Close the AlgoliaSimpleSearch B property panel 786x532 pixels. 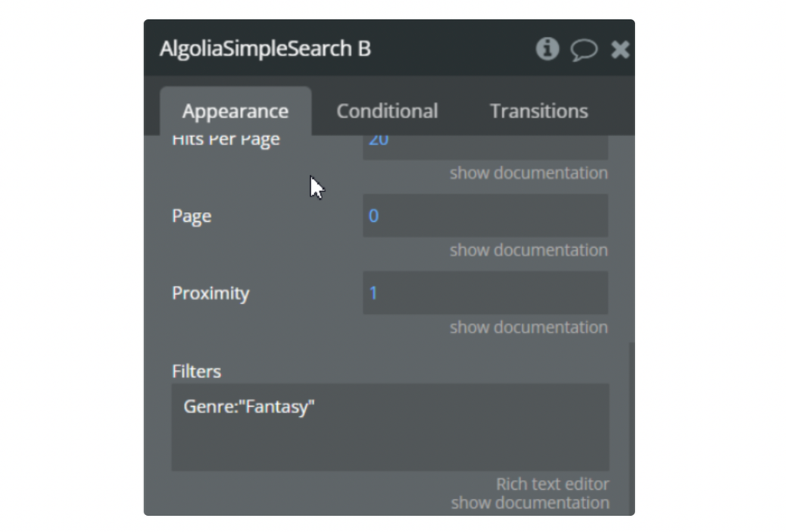(x=619, y=50)
